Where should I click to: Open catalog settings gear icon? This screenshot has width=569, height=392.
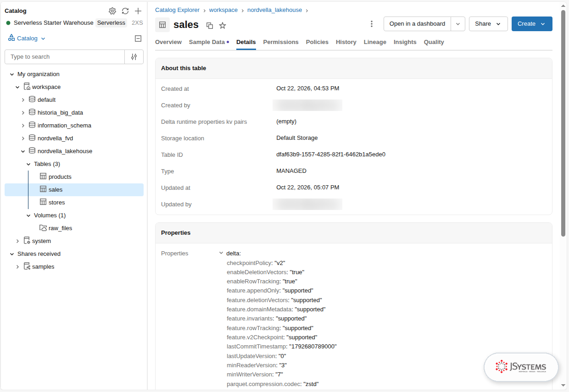112,11
